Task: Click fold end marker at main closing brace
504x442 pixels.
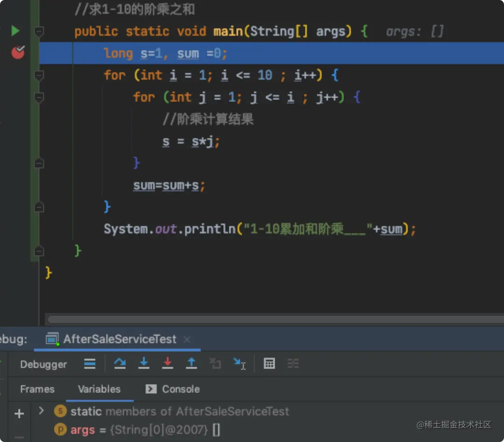Action: (39, 251)
